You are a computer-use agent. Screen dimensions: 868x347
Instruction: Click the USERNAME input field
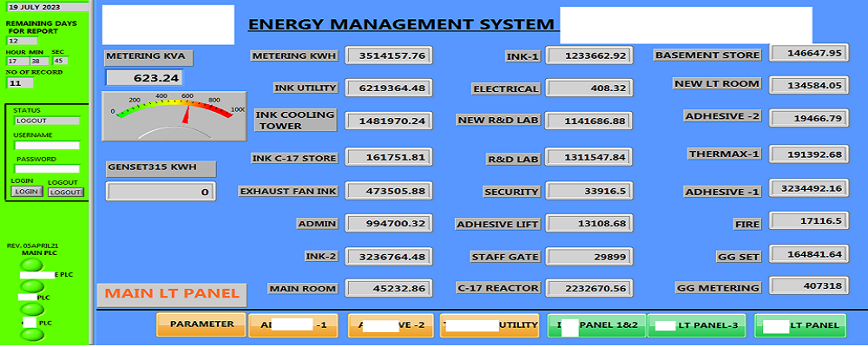[47, 146]
